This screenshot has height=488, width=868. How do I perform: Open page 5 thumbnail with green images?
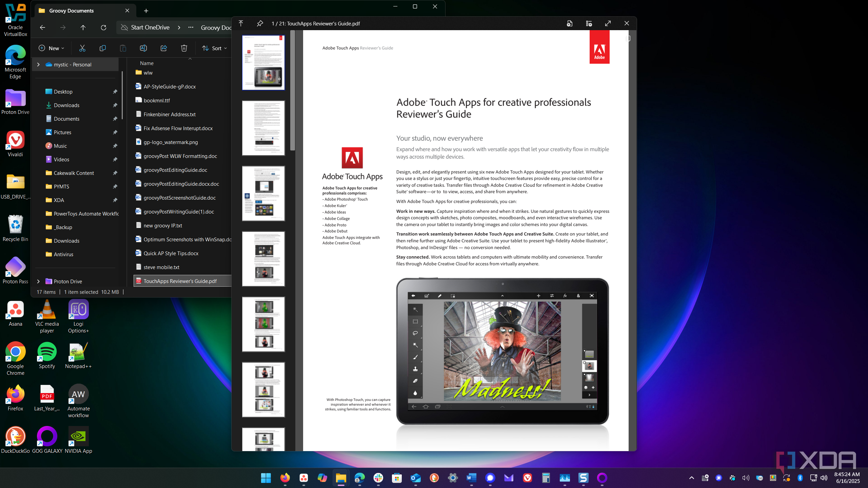263,324
